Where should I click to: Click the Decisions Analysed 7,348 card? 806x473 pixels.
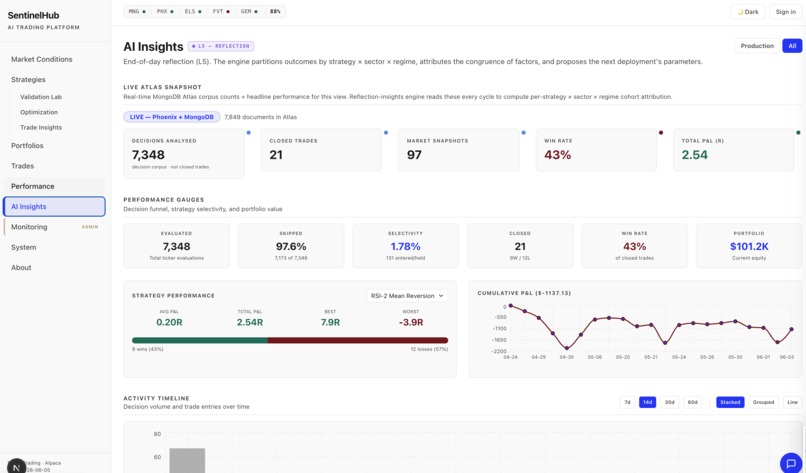pos(184,154)
